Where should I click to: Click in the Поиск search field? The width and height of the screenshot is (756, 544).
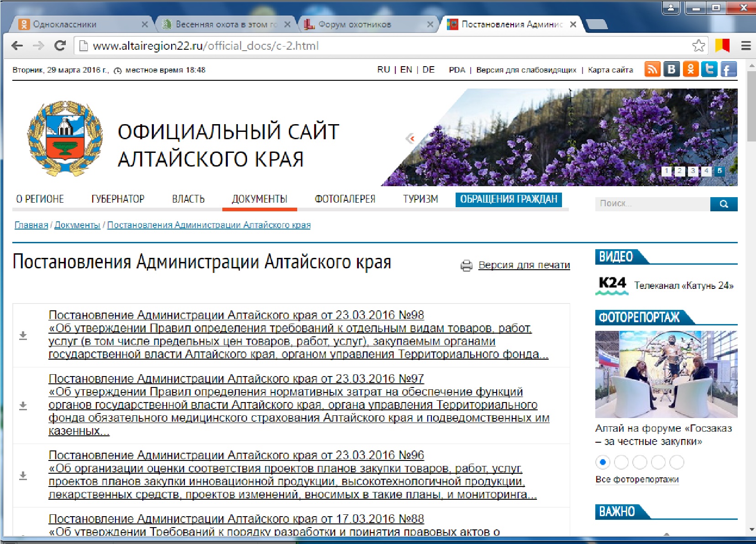tap(652, 204)
